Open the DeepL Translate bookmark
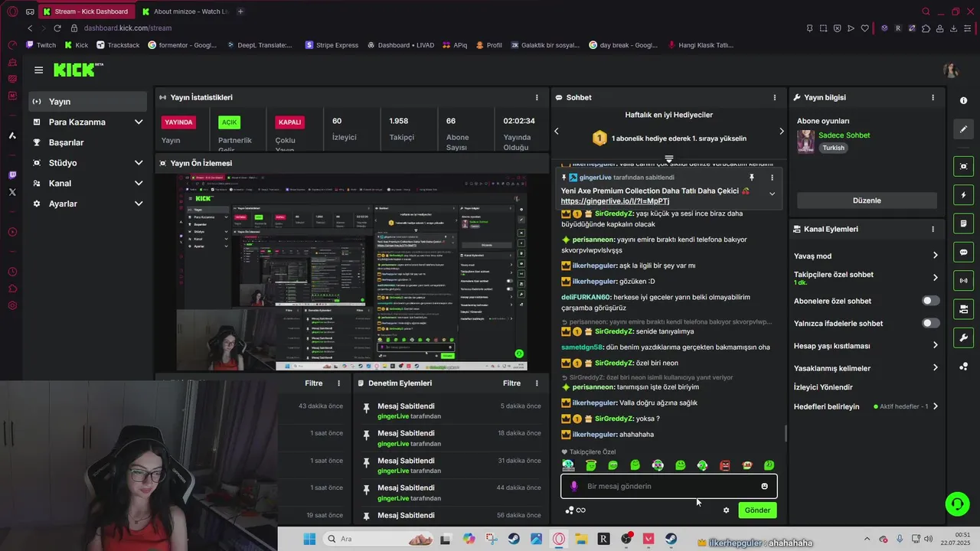This screenshot has width=980, height=551. point(260,45)
